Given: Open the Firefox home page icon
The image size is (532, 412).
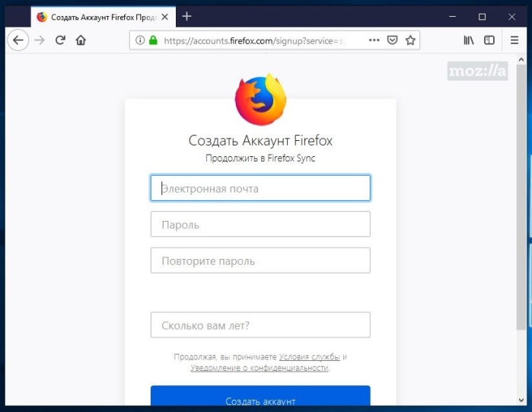Looking at the screenshot, I should (x=81, y=40).
